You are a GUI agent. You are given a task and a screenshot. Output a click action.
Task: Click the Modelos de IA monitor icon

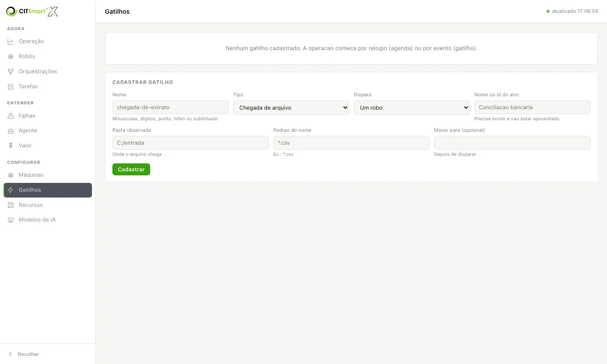click(x=11, y=220)
